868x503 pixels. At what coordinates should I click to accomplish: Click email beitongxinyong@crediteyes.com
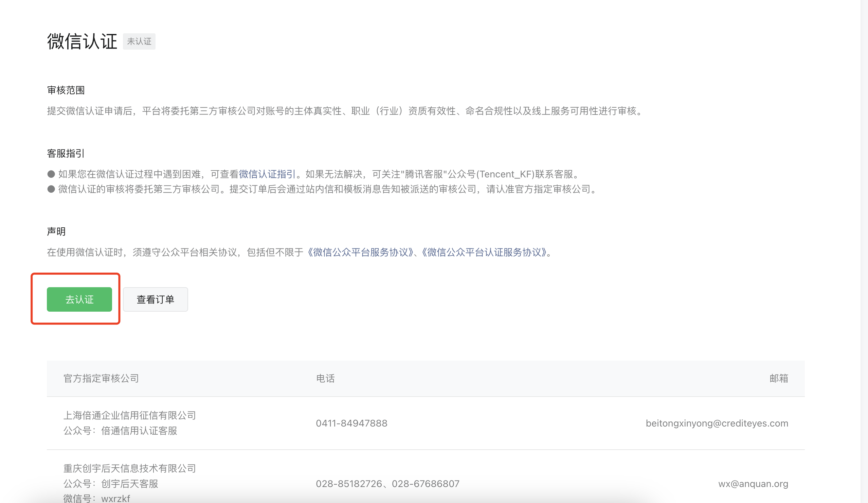tap(717, 423)
